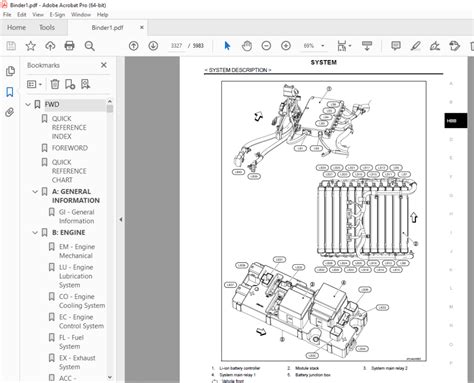Open the Edit menu
The height and width of the screenshot is (383, 474).
[x=22, y=15]
